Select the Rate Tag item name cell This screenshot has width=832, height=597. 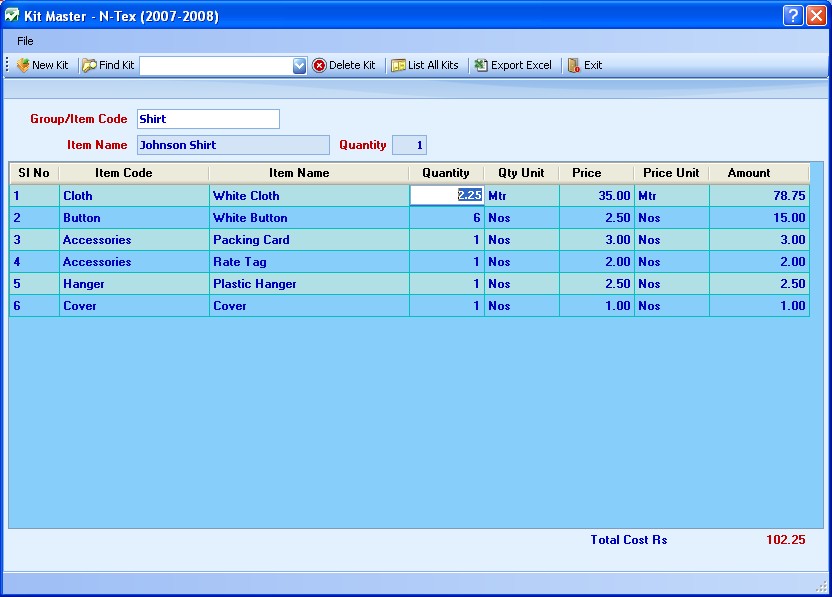click(309, 262)
